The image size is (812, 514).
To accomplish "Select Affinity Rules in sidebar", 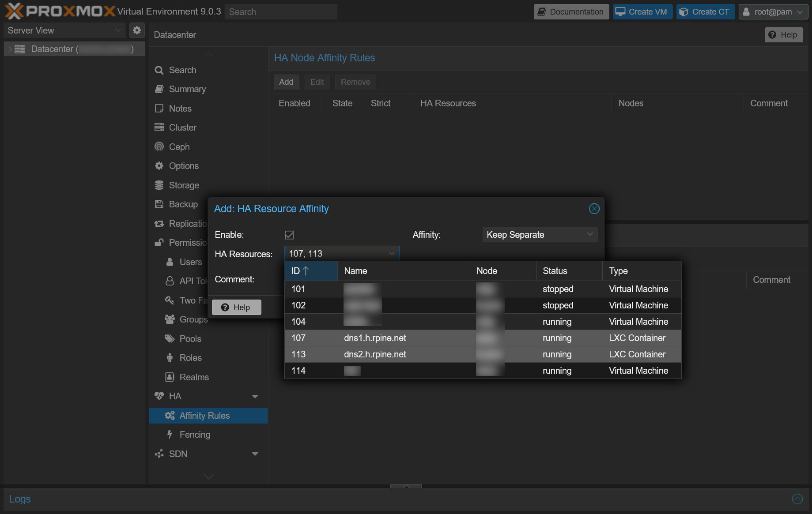I will (208, 416).
